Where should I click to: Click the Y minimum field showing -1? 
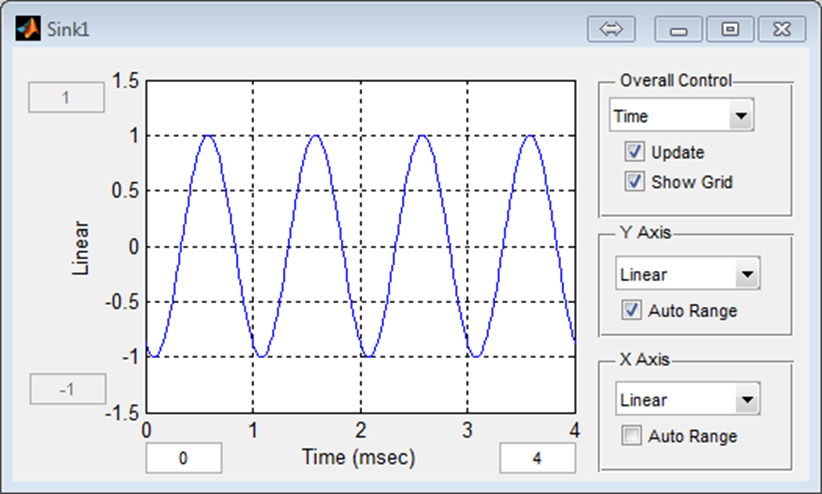pos(66,389)
